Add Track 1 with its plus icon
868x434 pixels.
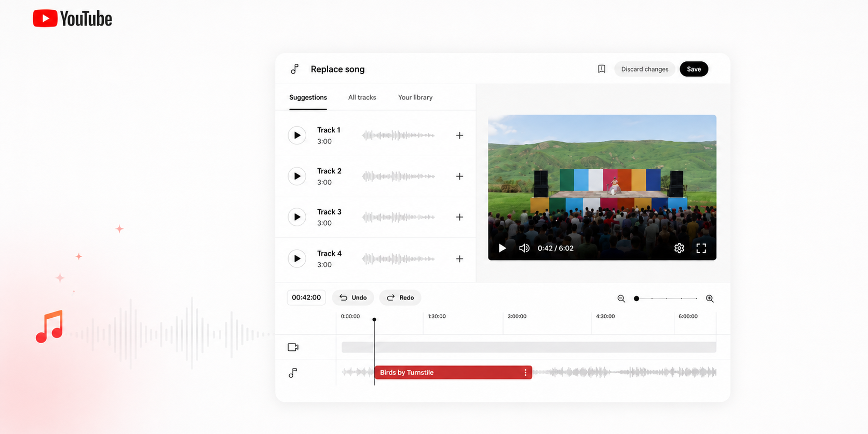(459, 135)
